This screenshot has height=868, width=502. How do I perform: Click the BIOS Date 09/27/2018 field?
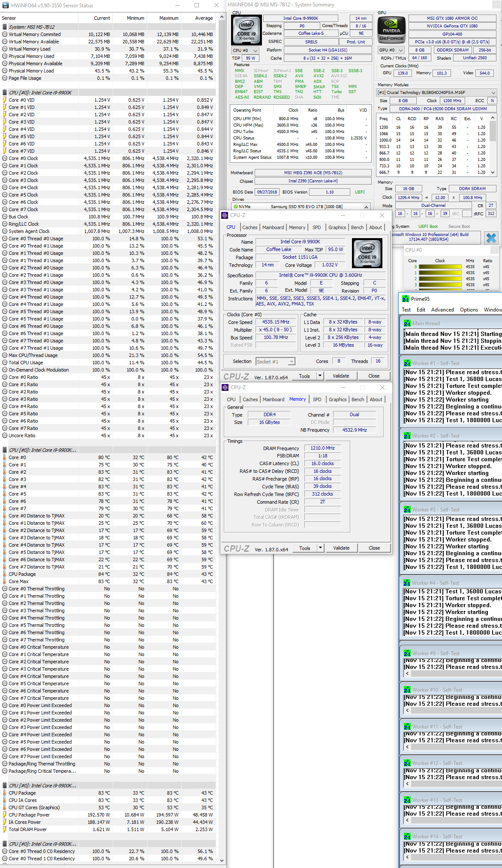[267, 192]
